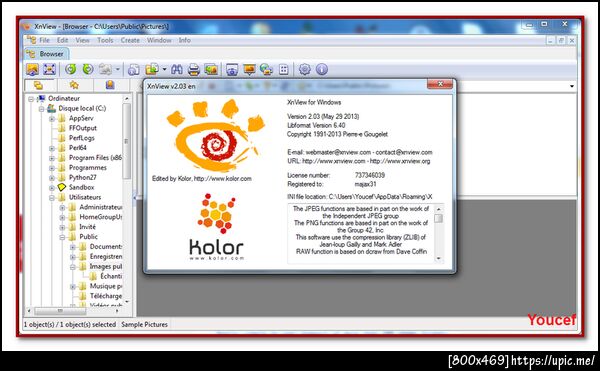
Task: Switch to the Categories panel tab icon
Action: [x=110, y=85]
